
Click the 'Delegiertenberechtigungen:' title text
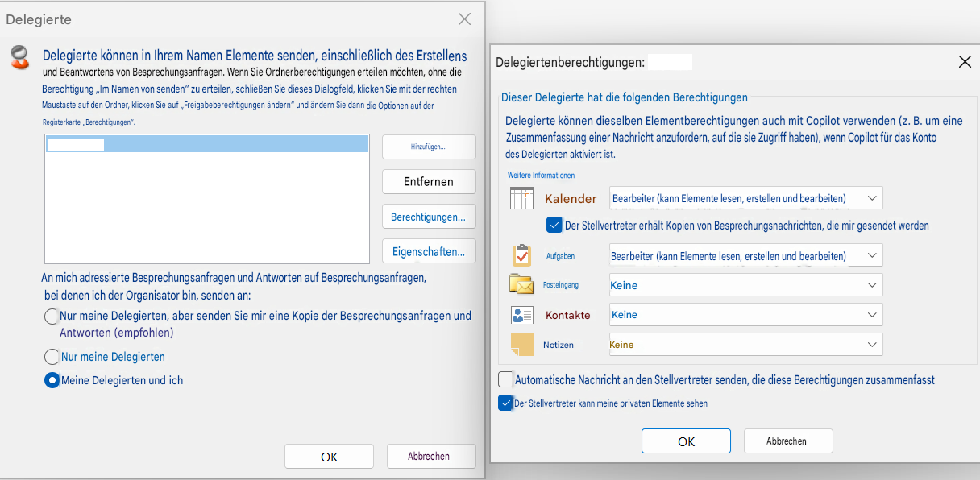coord(571,62)
